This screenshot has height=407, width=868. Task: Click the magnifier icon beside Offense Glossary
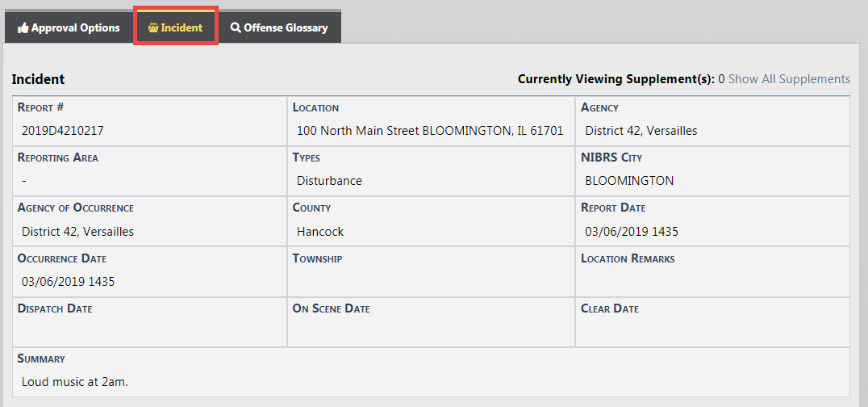coord(236,28)
